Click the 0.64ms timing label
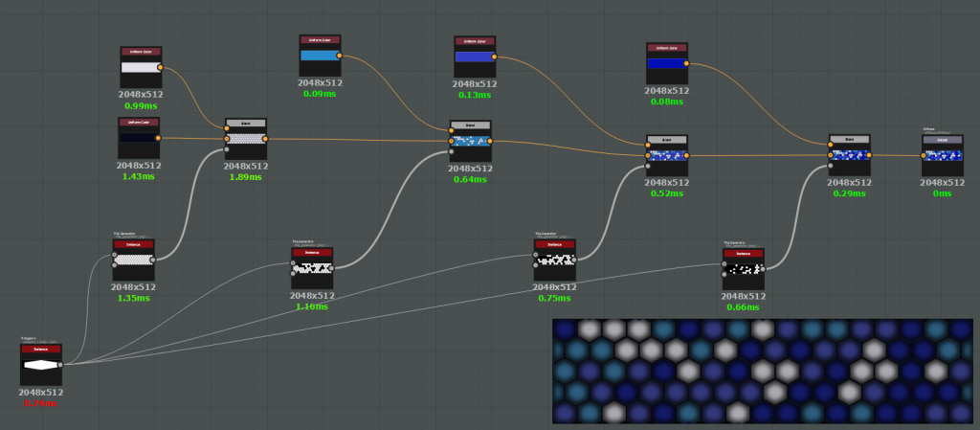 pos(470,180)
